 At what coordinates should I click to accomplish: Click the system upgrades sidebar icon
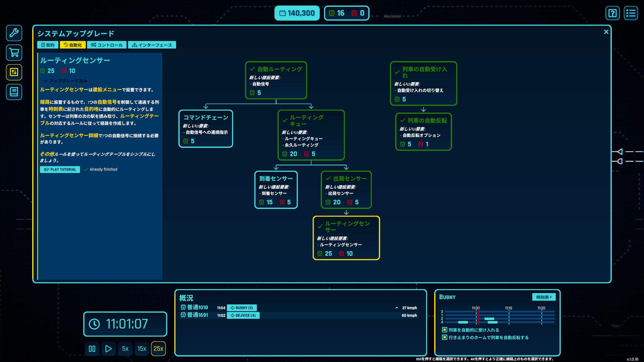point(14,72)
